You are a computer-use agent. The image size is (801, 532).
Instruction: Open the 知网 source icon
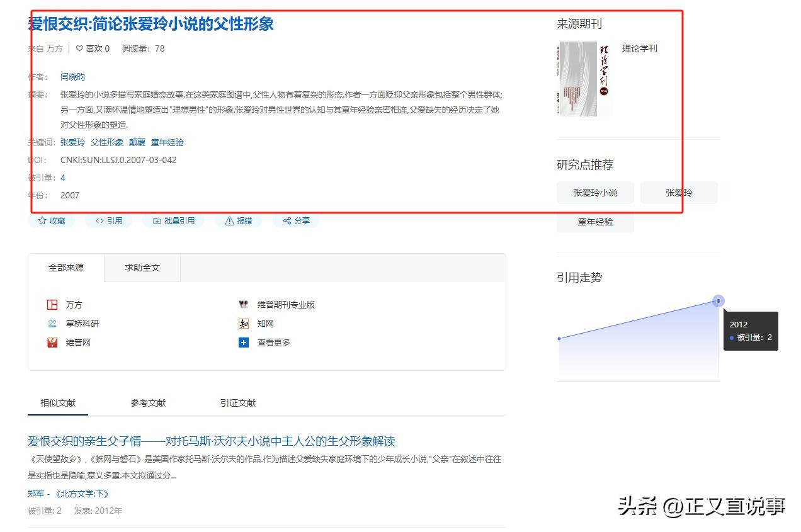click(x=244, y=324)
